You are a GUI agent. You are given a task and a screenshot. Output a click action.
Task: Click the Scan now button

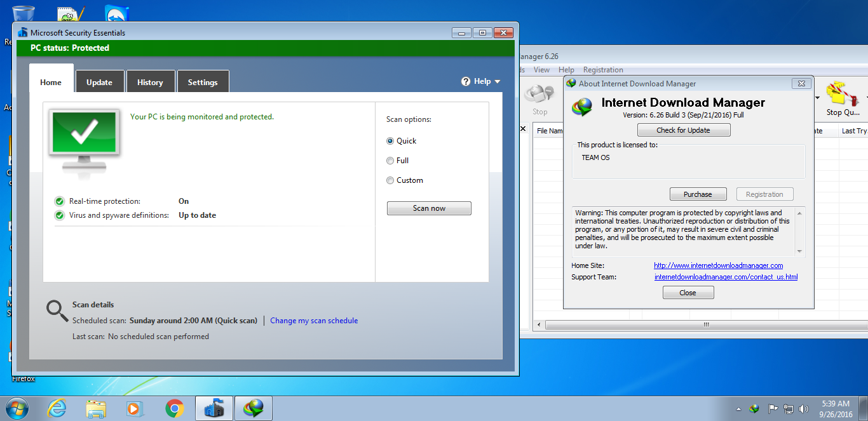tap(429, 208)
